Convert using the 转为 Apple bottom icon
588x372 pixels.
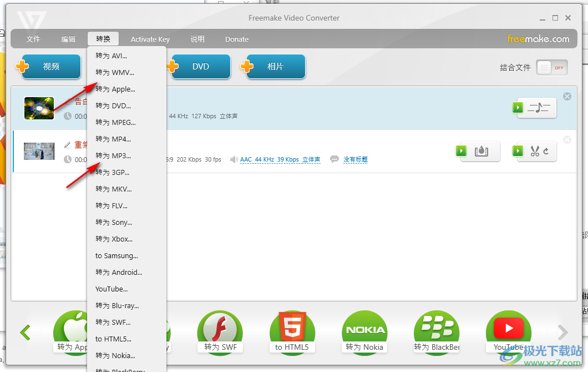70,333
